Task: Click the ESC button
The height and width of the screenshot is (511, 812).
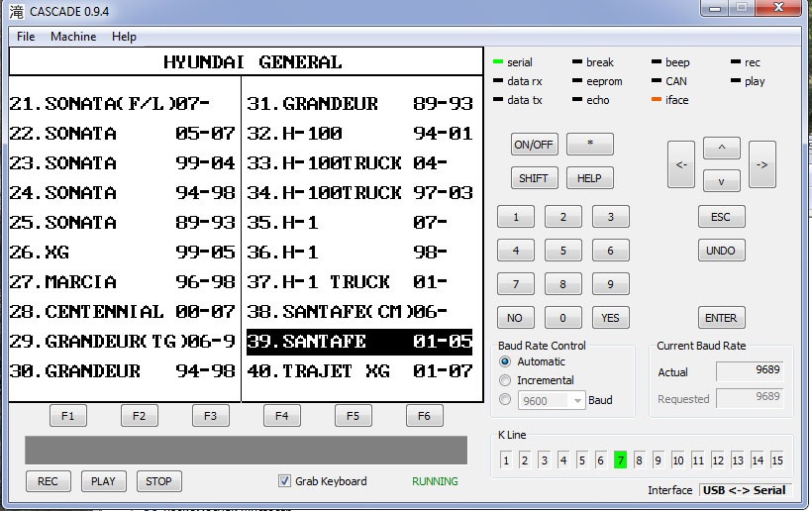Action: tap(721, 217)
